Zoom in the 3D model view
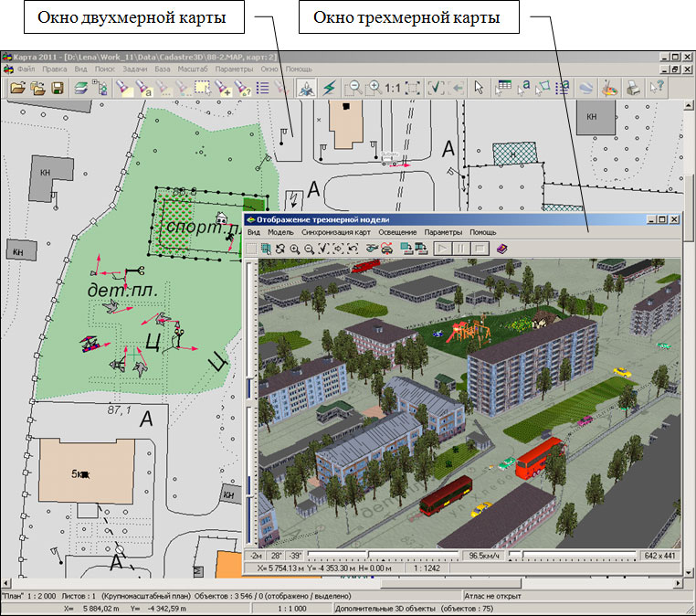The width and height of the screenshot is (696, 616). tap(295, 249)
